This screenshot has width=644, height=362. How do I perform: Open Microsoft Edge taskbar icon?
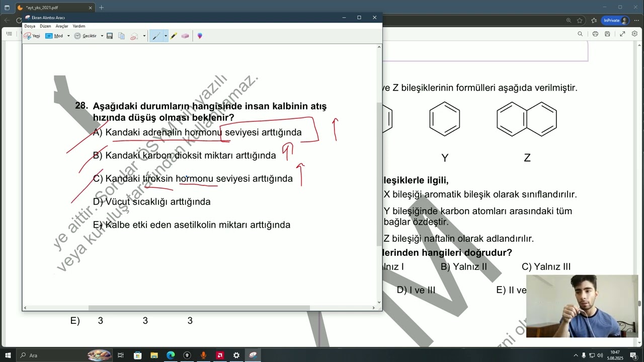click(170, 355)
